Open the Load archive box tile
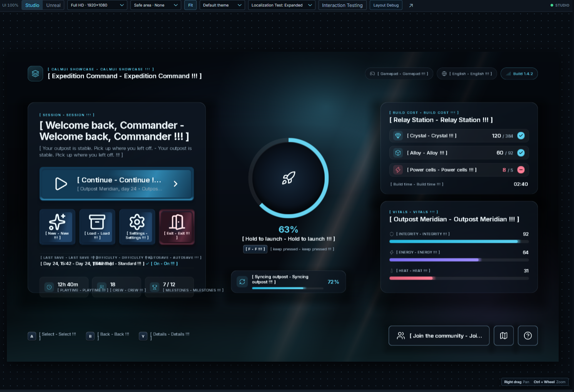Viewport: 574px width, 392px height. tap(97, 227)
